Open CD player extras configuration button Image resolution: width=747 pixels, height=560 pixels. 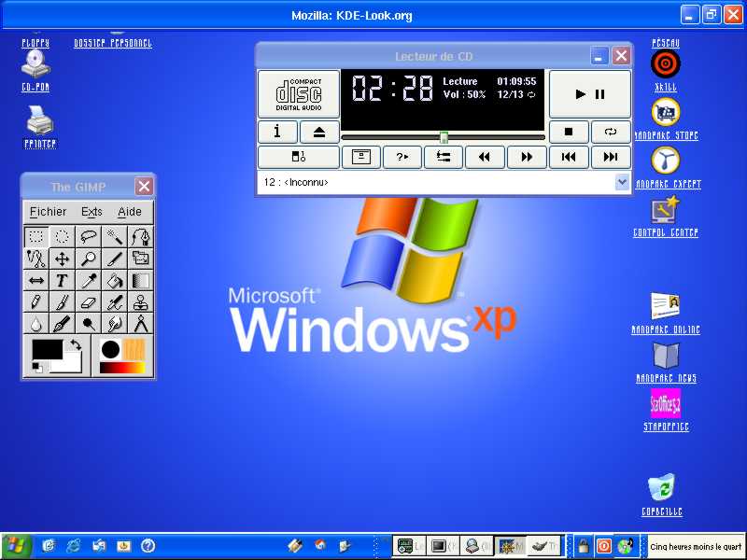click(299, 157)
